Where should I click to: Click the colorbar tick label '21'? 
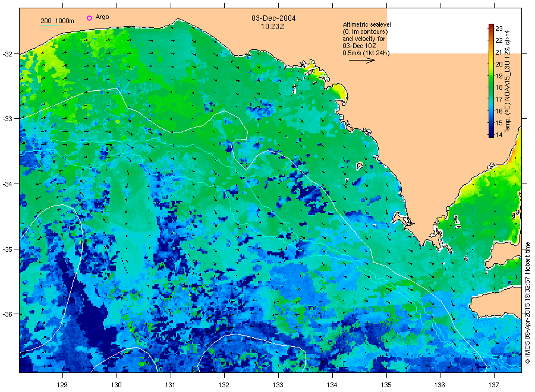499,52
